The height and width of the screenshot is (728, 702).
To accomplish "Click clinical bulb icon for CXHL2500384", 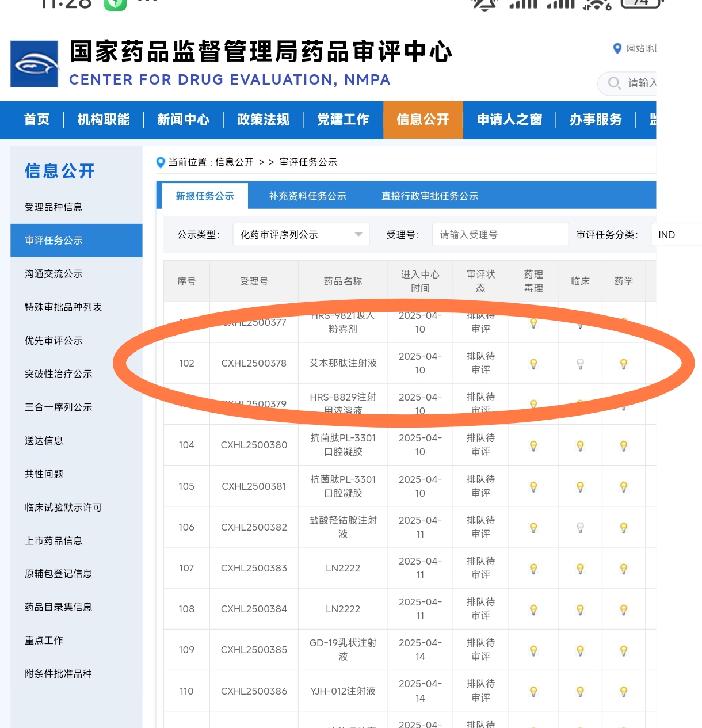I will click(580, 609).
